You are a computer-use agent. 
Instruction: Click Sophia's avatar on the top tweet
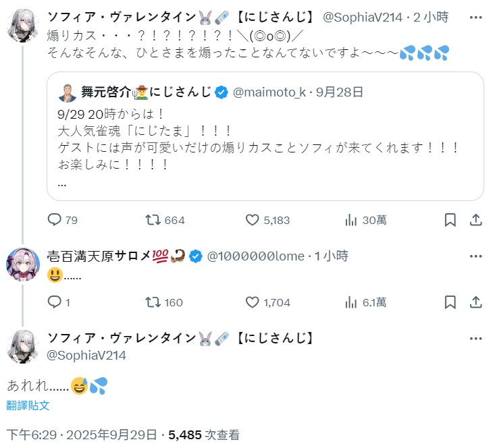[x=23, y=26]
